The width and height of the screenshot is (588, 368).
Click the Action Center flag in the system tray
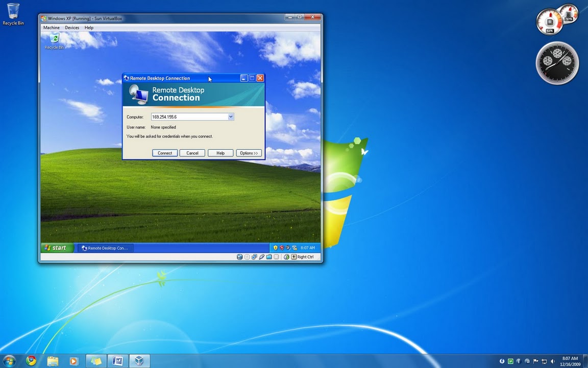[535, 361]
